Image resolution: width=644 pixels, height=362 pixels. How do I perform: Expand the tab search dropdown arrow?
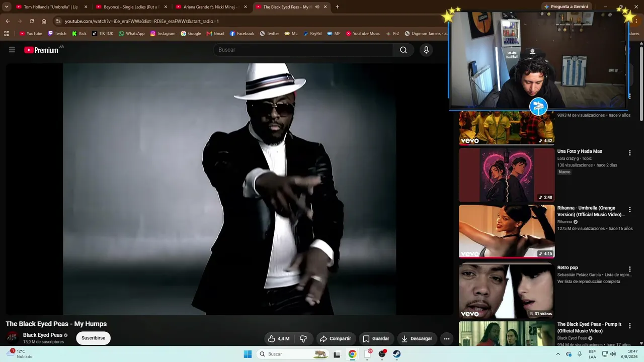point(7,7)
